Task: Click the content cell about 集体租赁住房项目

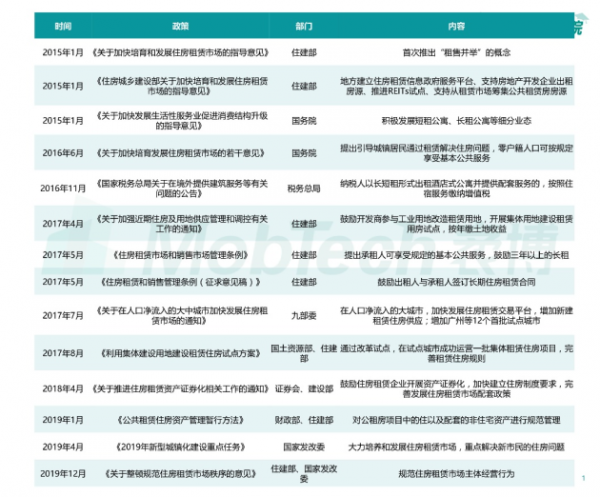Action: (456, 353)
